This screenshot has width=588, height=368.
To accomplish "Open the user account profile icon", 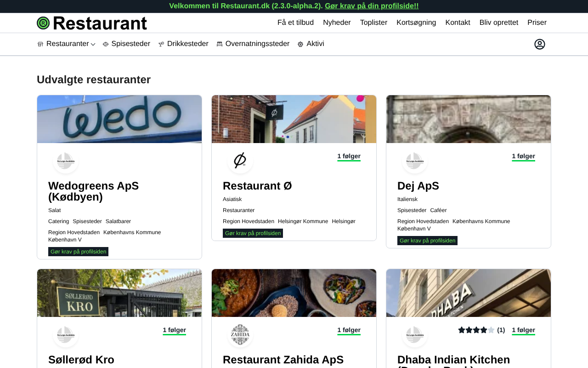I will [540, 44].
